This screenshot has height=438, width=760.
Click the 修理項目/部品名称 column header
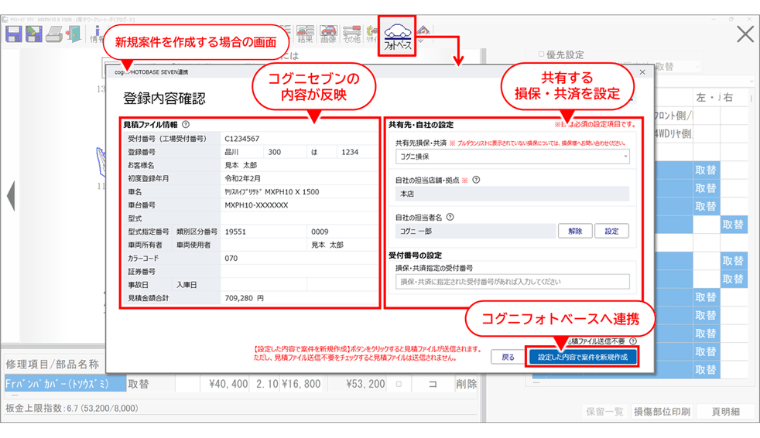52,364
